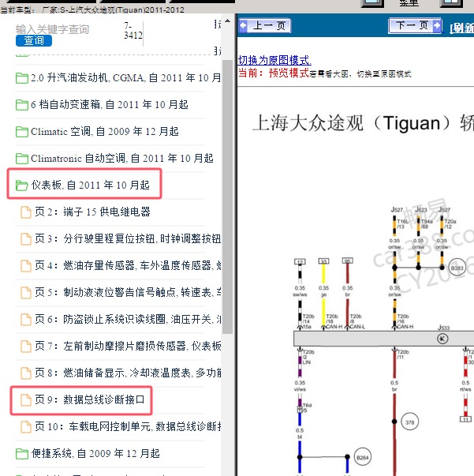Collapse the open 仪表板 folder icon
Viewport: 474px width, 476px height.
click(x=22, y=186)
